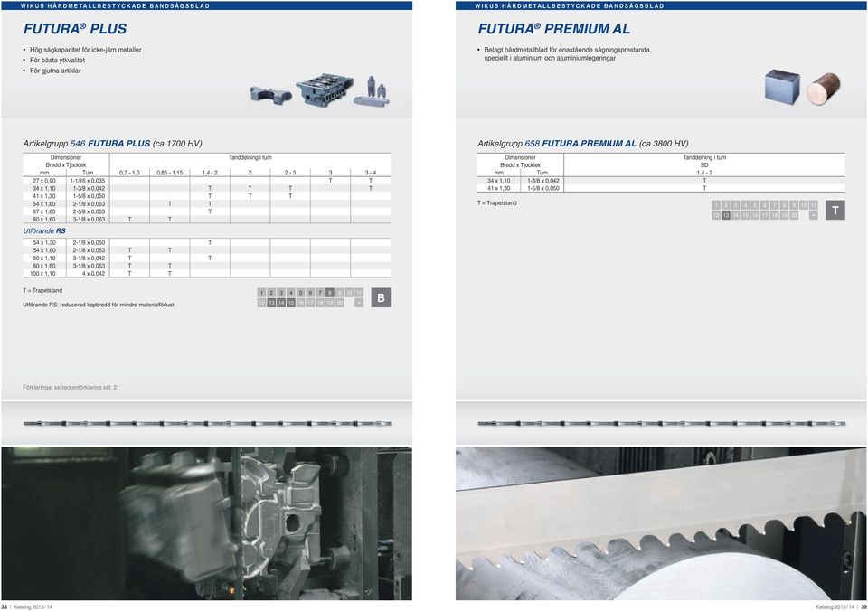
Task: Click the 'Utförande RS: reducerad kapbredd' footnote
Action: (98, 305)
